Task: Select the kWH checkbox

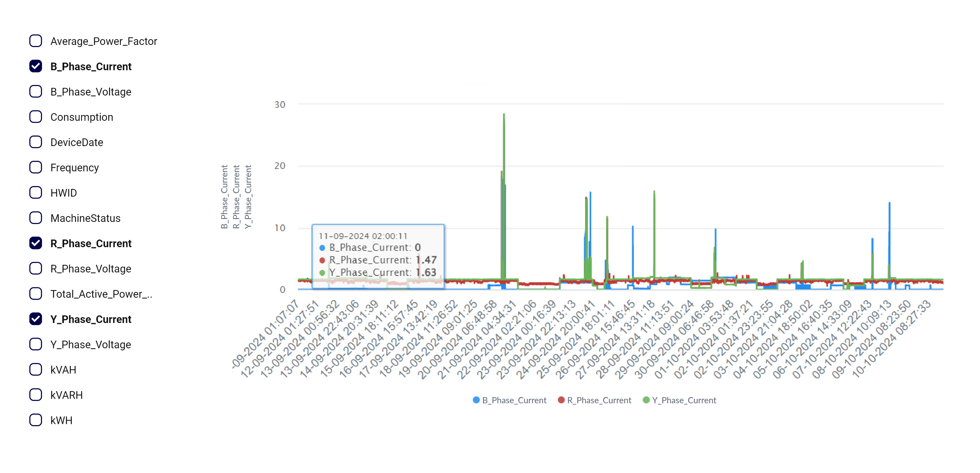Action: [x=36, y=420]
